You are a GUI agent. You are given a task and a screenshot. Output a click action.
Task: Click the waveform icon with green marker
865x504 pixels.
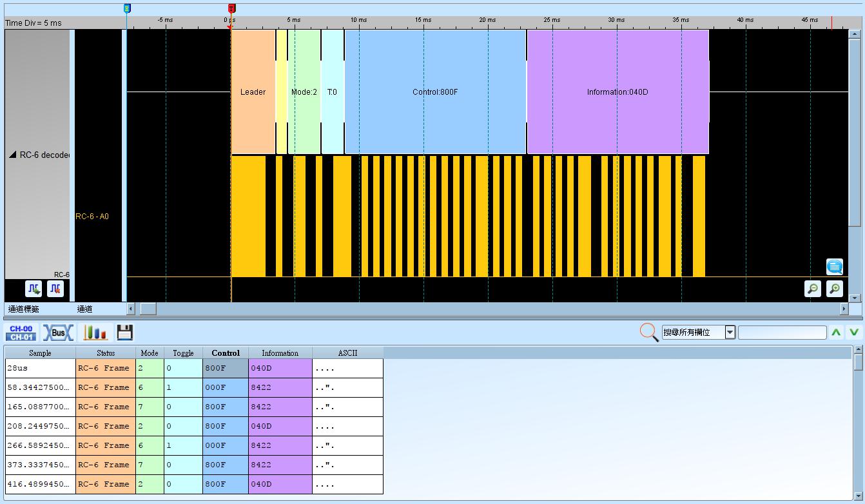tap(34, 289)
